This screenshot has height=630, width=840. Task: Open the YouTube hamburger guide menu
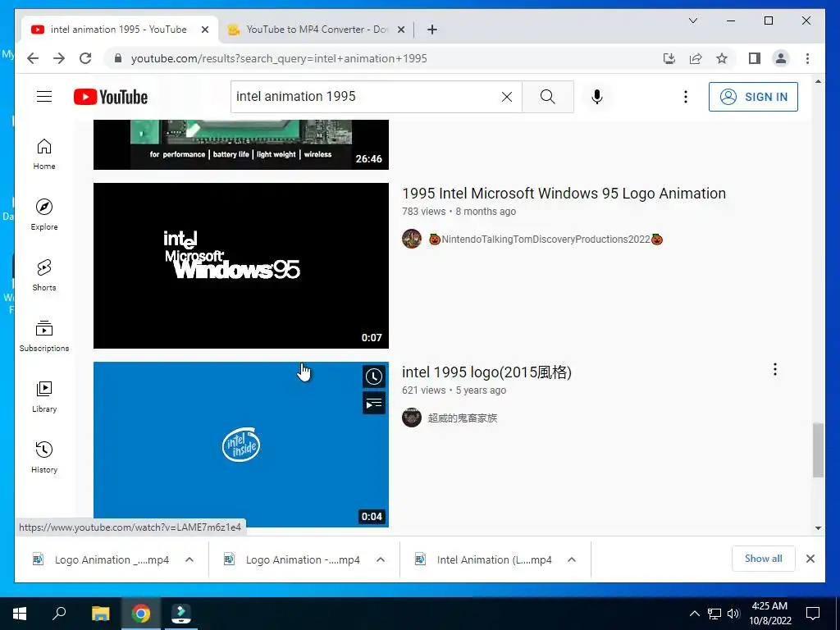tap(44, 97)
